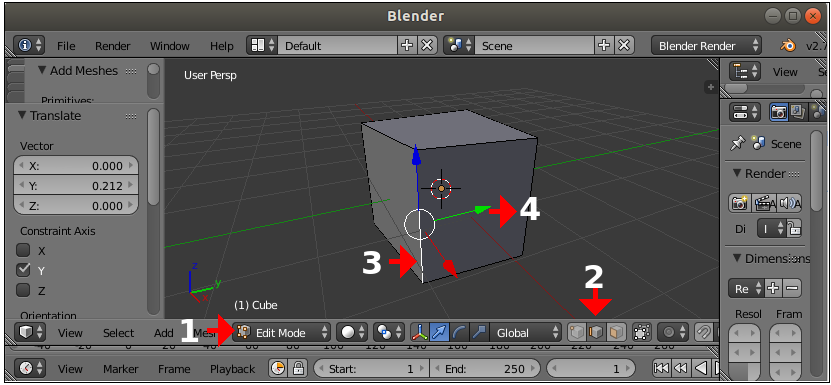831x385 pixels.
Task: Open the Select menu in 3D view header
Action: [118, 333]
